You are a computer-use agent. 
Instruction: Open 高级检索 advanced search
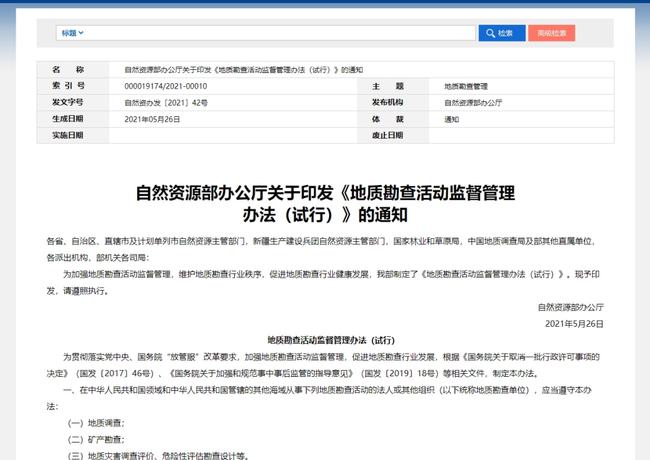point(551,33)
